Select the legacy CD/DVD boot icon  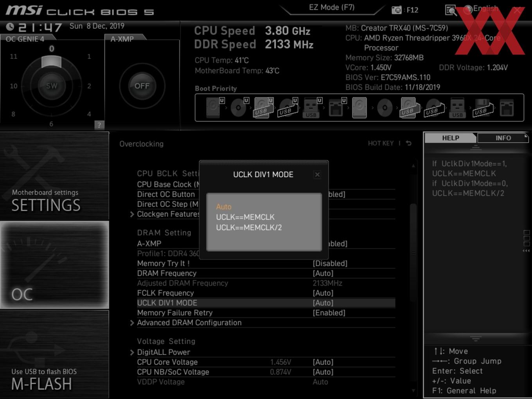[385, 108]
